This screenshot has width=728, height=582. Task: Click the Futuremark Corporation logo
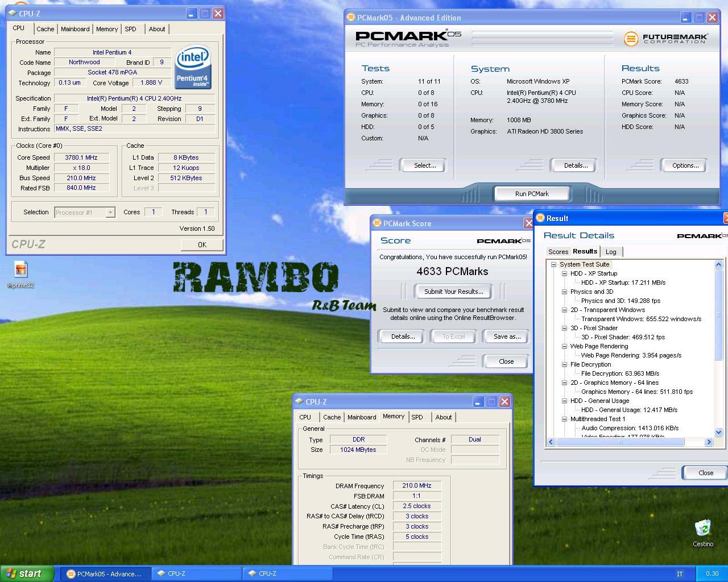tap(665, 39)
